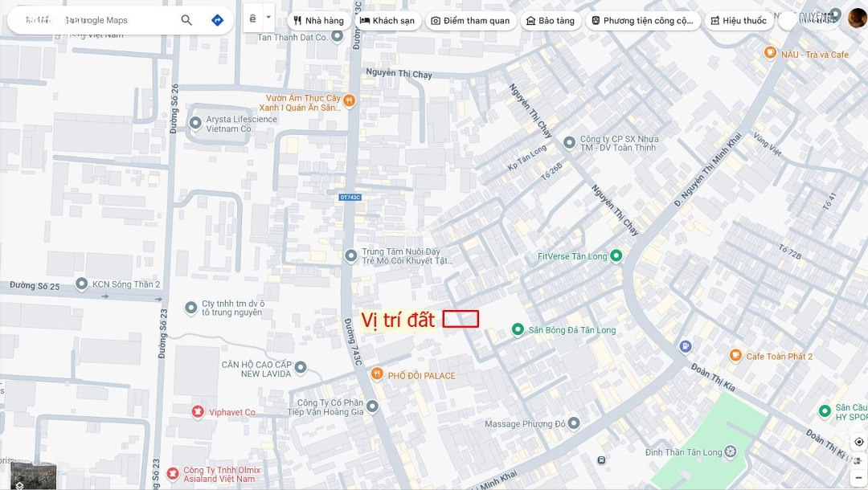Show Hiệu thuốc places
The width and height of the screenshot is (868, 490).
pos(739,20)
